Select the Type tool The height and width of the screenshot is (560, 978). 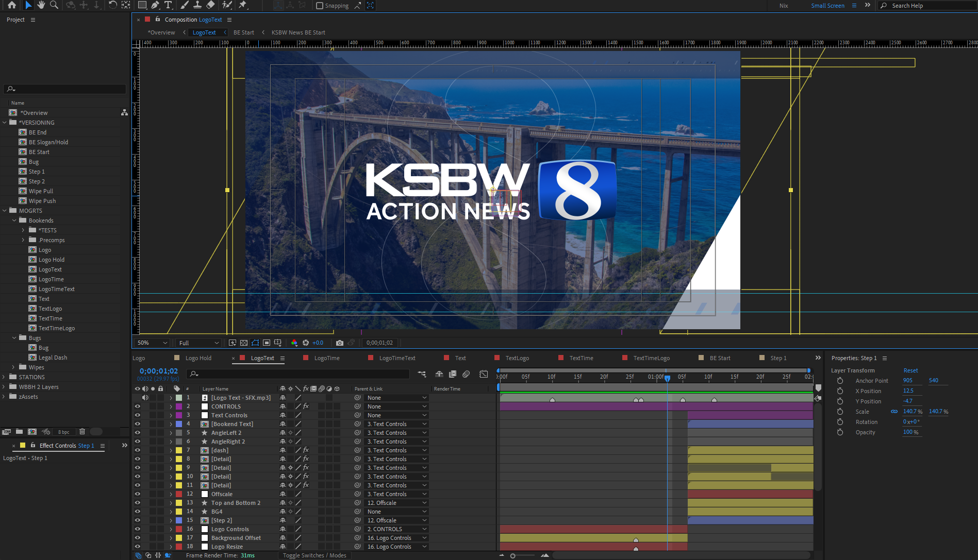[168, 5]
